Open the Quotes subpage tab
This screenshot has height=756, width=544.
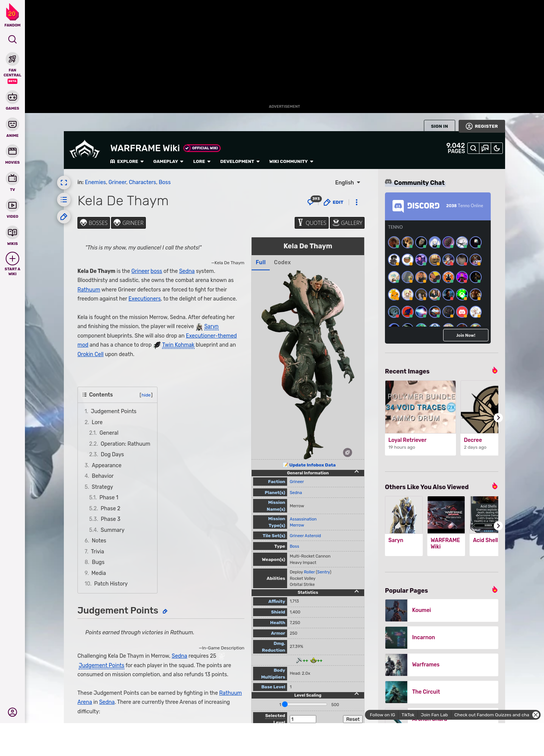pos(312,223)
